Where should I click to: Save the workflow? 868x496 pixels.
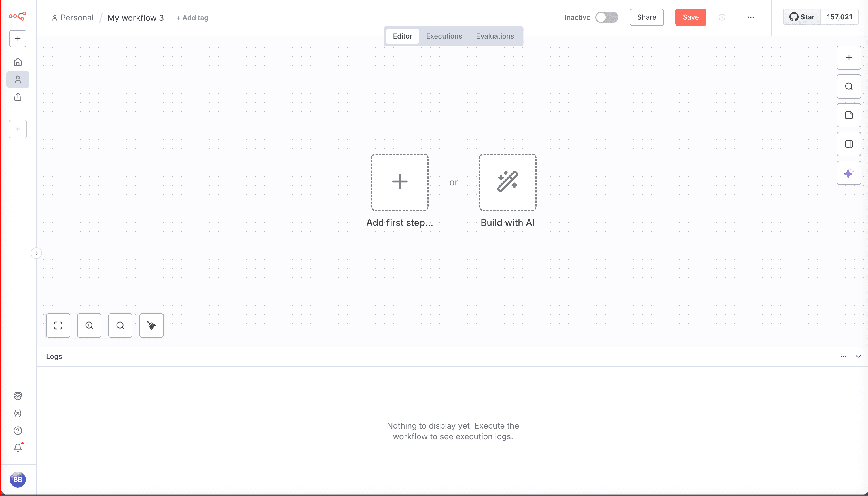pos(690,17)
